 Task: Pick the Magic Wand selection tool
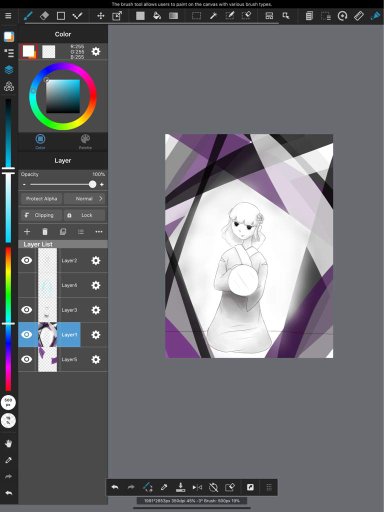coord(213,16)
